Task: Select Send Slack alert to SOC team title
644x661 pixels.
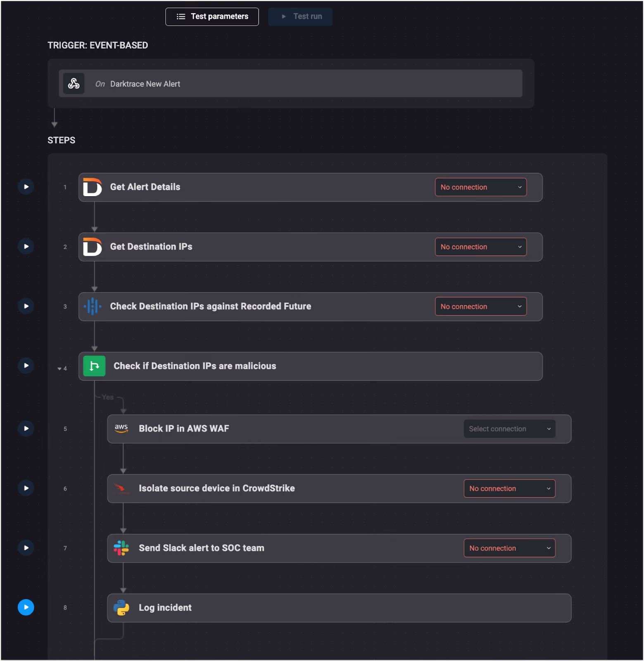Action: point(202,548)
